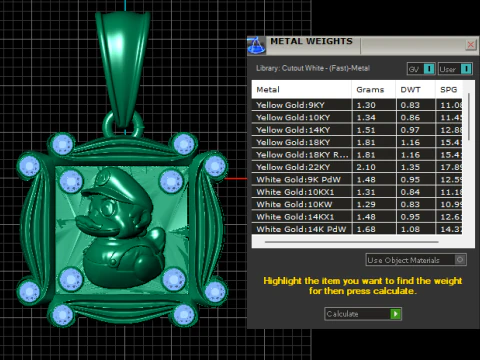480x360 pixels.
Task: Click the Metal Weights scale icon
Action: click(256, 45)
